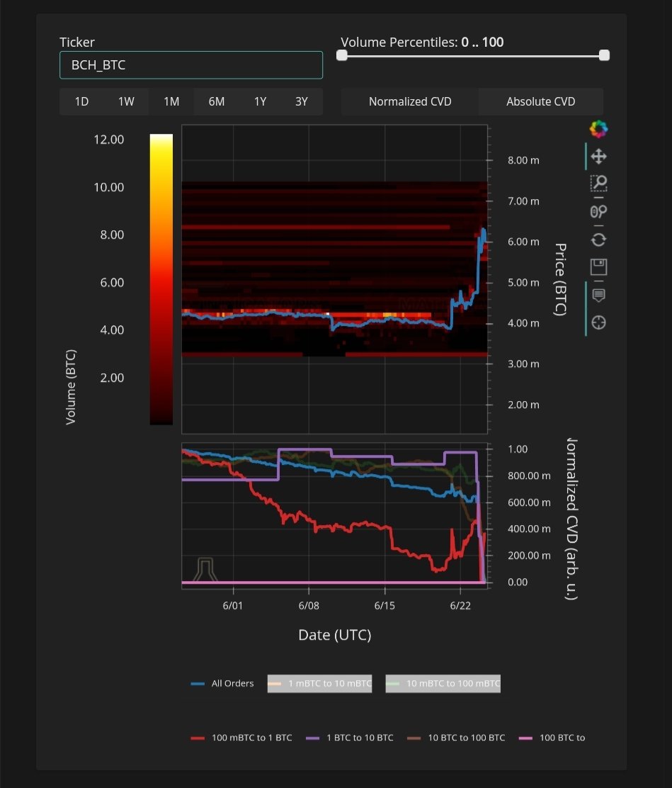Click the Date (UTC) axis title
Screen dimensions: 672x788
coord(334,635)
